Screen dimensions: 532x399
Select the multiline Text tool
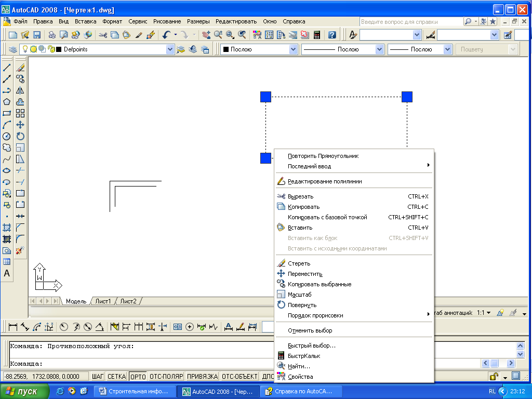click(x=6, y=273)
